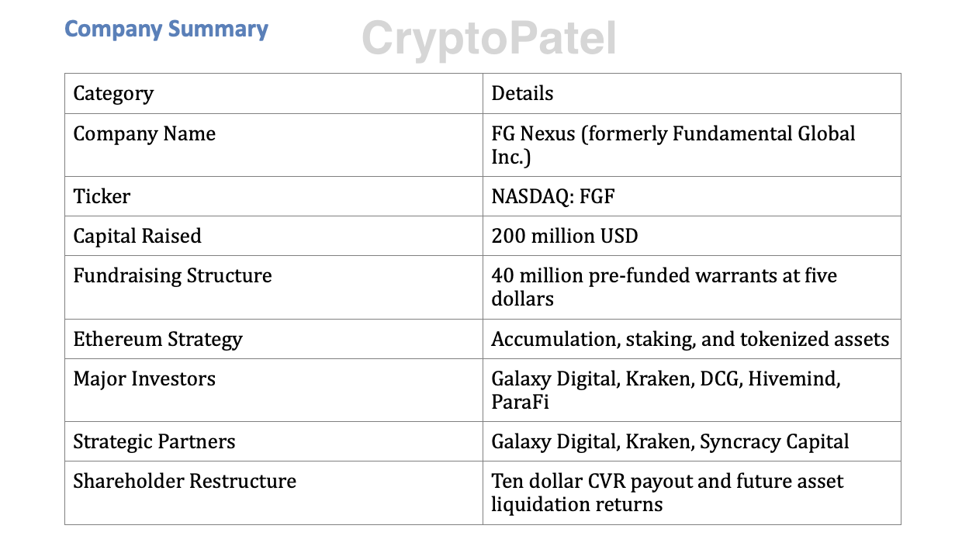Select the Accumulation, staking, and tokenized assets cell

tap(690, 339)
